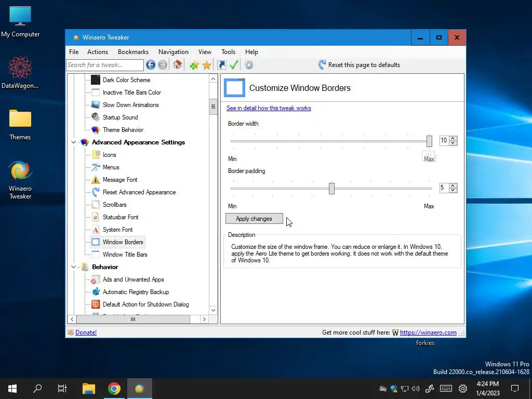Click the Donate! link
The height and width of the screenshot is (399, 532).
(86, 332)
